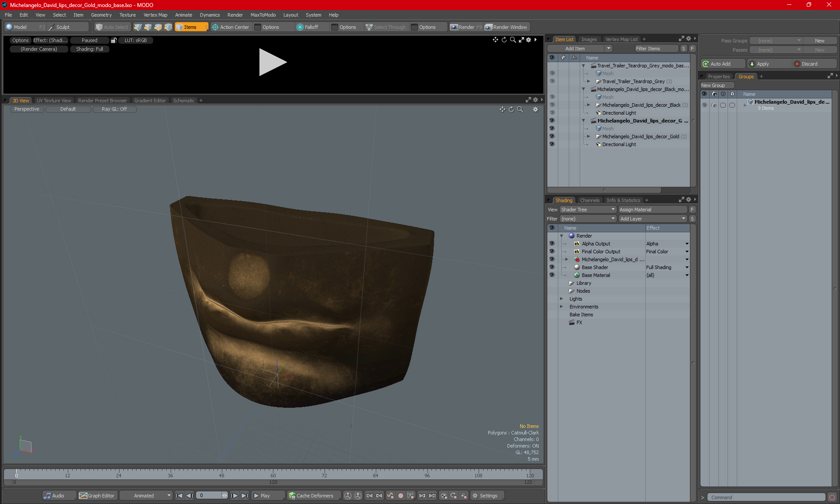Viewport: 840px width, 504px height.
Task: Click the lock icon in render preview
Action: [x=114, y=40]
